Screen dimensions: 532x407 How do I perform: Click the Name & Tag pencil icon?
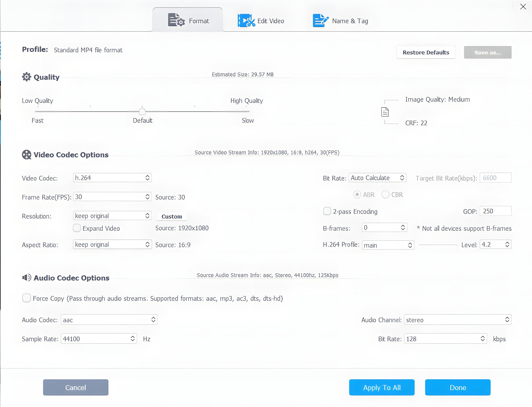tap(320, 21)
